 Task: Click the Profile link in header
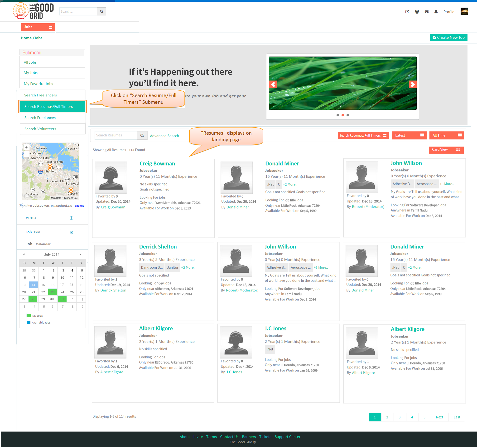[448, 12]
